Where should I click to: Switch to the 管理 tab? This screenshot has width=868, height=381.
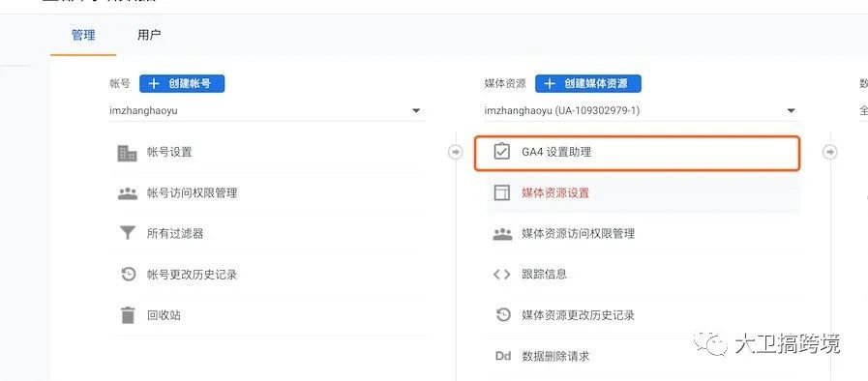pyautogui.click(x=83, y=36)
